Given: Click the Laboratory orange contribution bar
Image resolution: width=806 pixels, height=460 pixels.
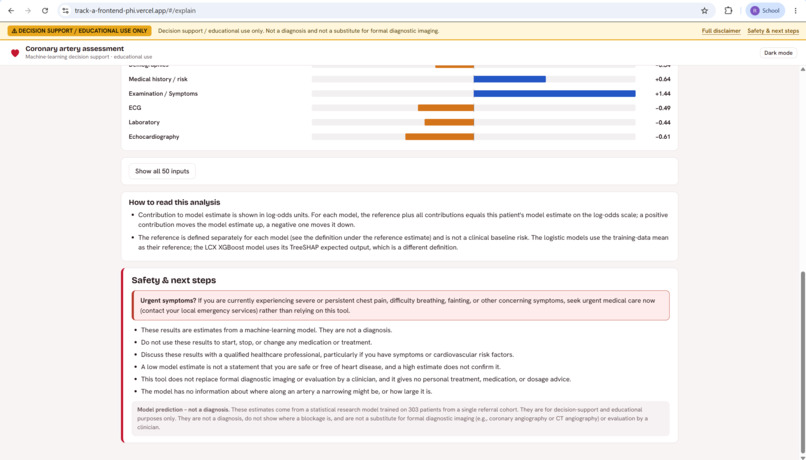Looking at the screenshot, I should (449, 122).
